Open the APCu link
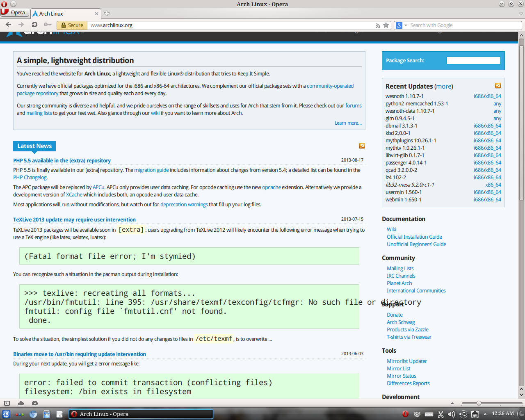Viewport: 525px width, 420px height. coord(98,187)
